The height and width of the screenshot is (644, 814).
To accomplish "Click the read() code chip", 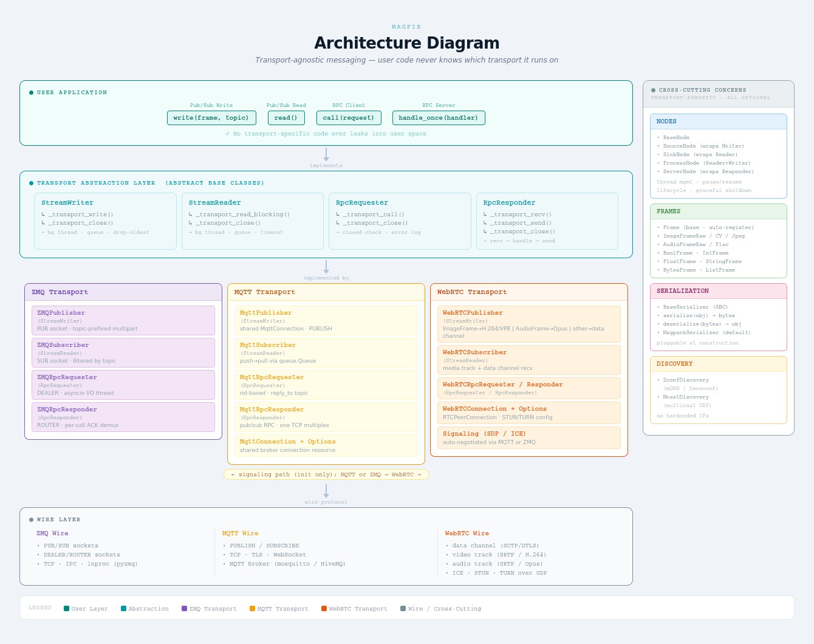I will click(x=286, y=118).
